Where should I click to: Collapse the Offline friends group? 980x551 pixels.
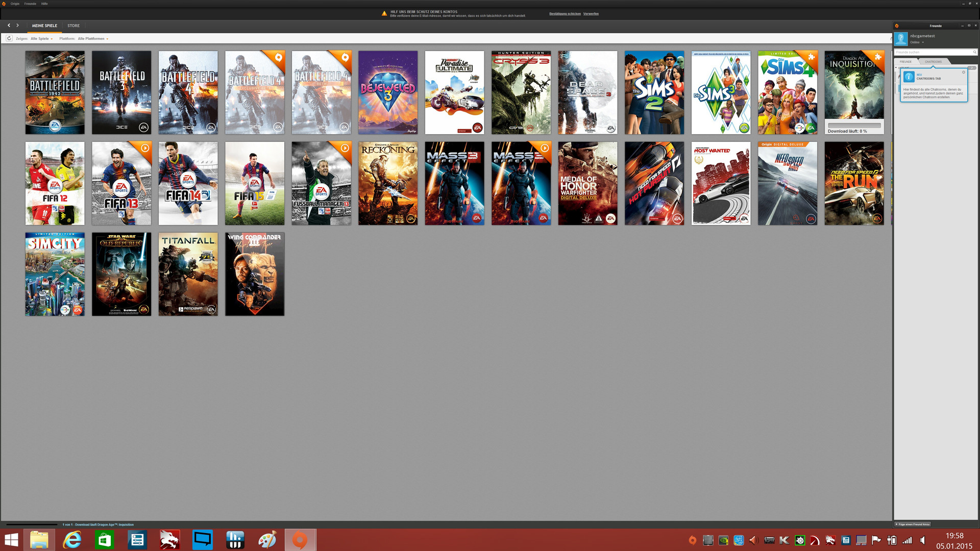tap(896, 67)
